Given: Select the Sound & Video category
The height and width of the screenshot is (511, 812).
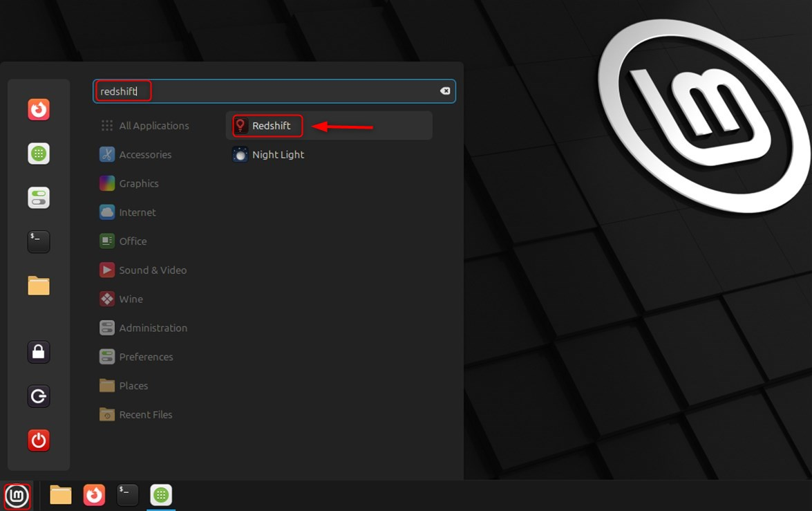Looking at the screenshot, I should coord(152,270).
